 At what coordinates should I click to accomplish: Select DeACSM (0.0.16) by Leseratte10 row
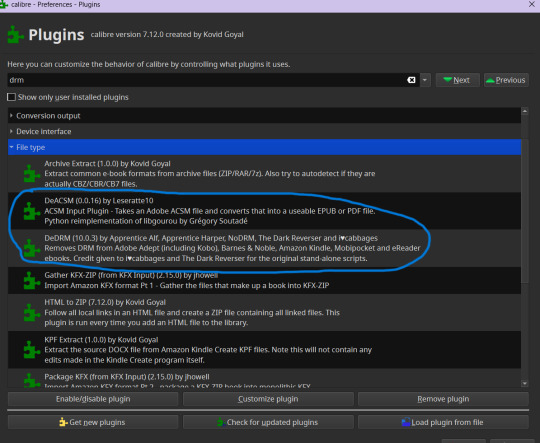(x=264, y=211)
